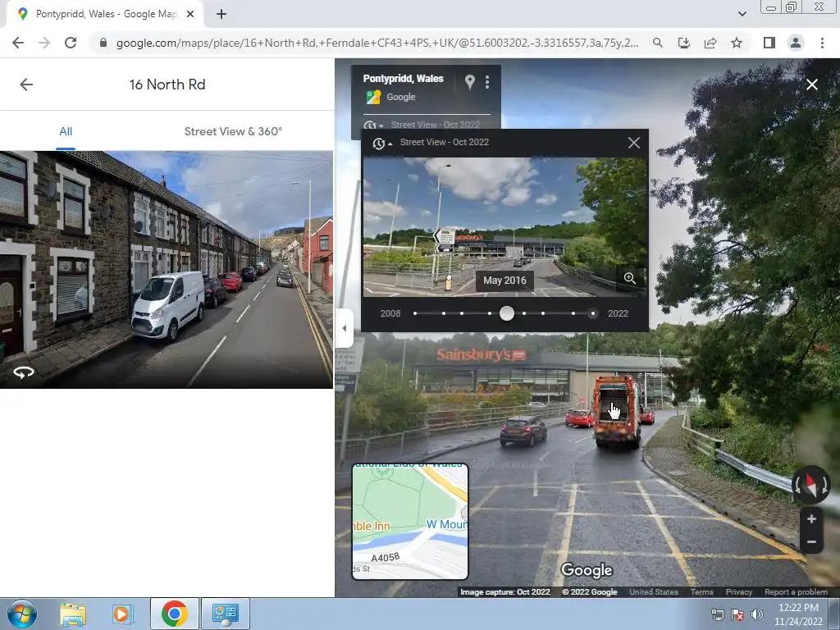
Task: Jump to the last 2022 timeline point
Action: pyautogui.click(x=592, y=313)
